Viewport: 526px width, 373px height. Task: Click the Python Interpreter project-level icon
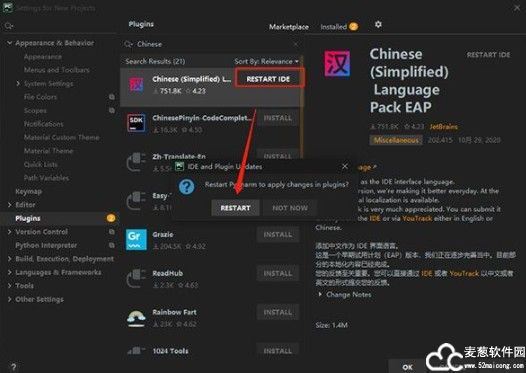(x=112, y=245)
